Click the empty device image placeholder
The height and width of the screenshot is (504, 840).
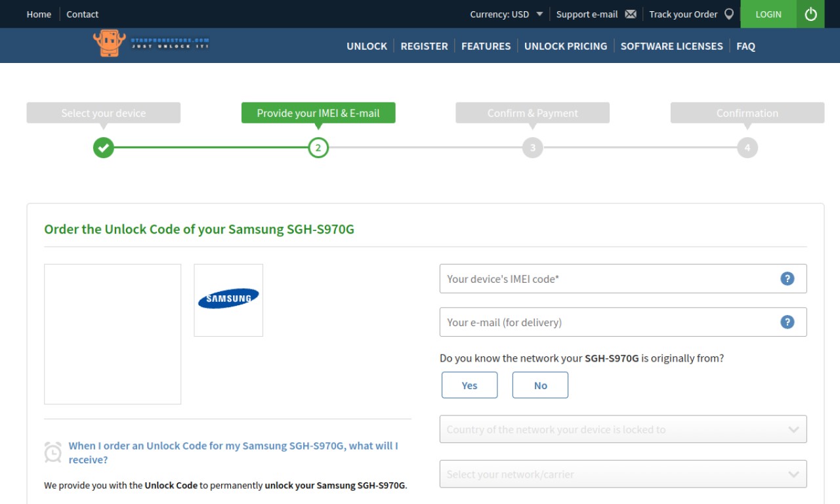(x=112, y=334)
